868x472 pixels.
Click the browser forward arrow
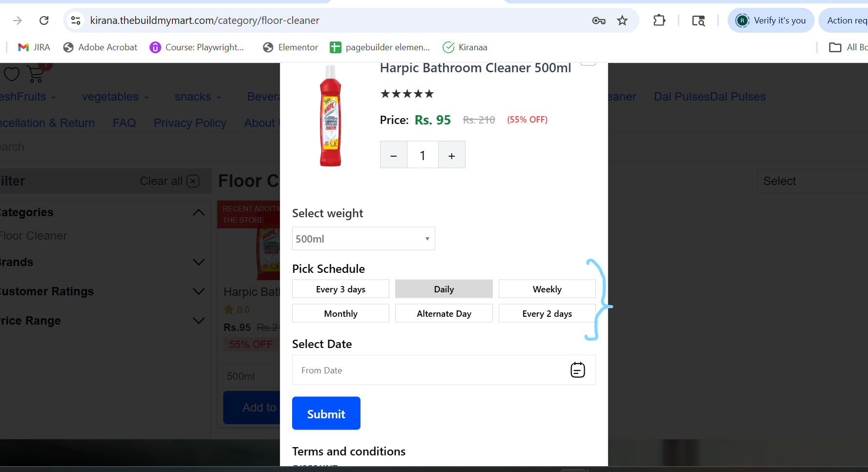pos(18,21)
